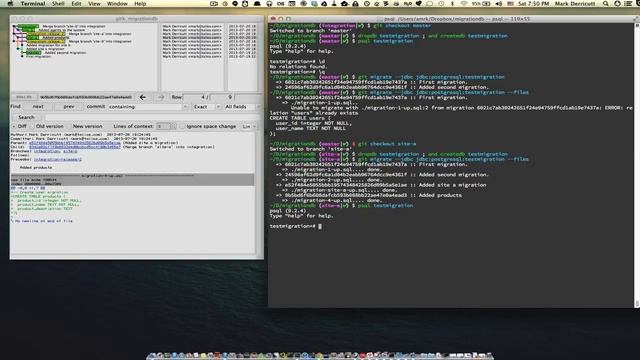This screenshot has width=640, height=360.
Task: Open the View menu
Action: pyautogui.click(x=94, y=3)
